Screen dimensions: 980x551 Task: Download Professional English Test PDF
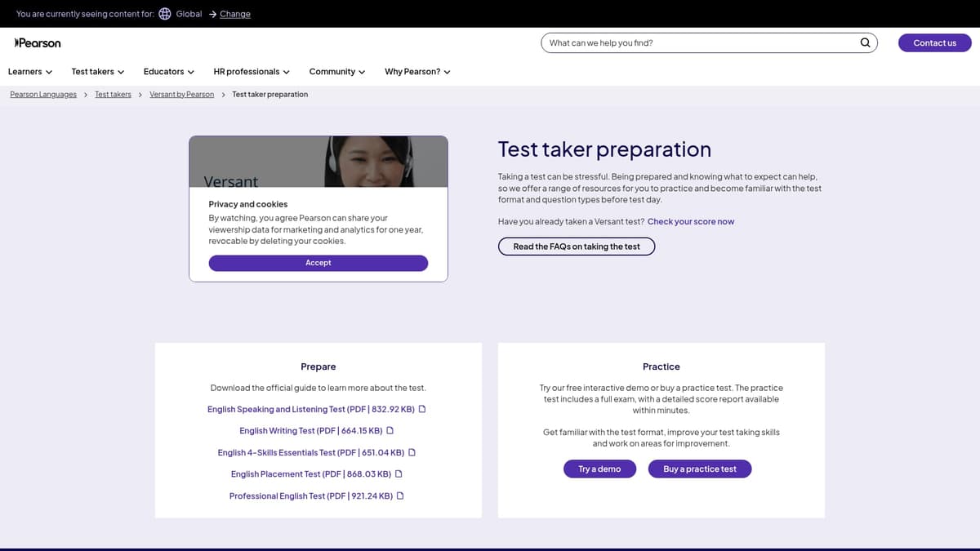[x=311, y=495]
